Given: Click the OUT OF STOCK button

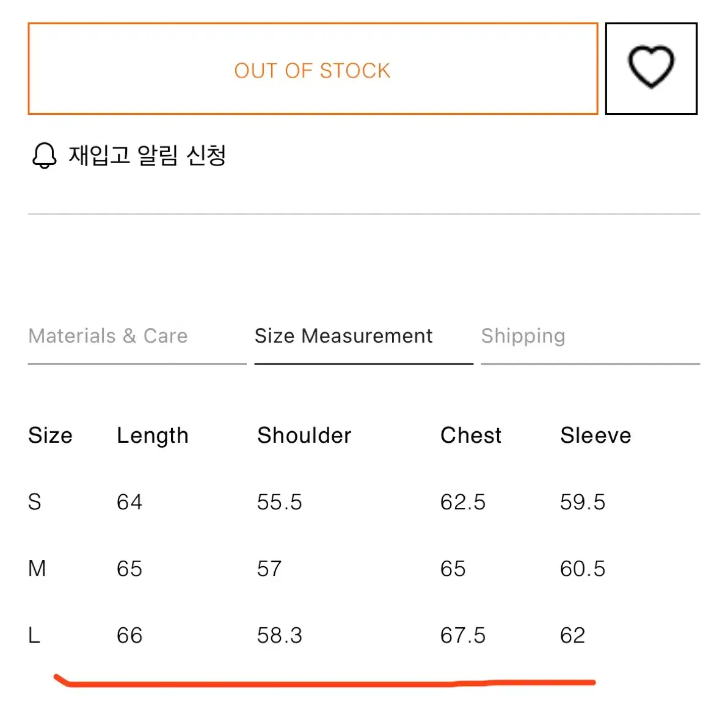Looking at the screenshot, I should (313, 68).
